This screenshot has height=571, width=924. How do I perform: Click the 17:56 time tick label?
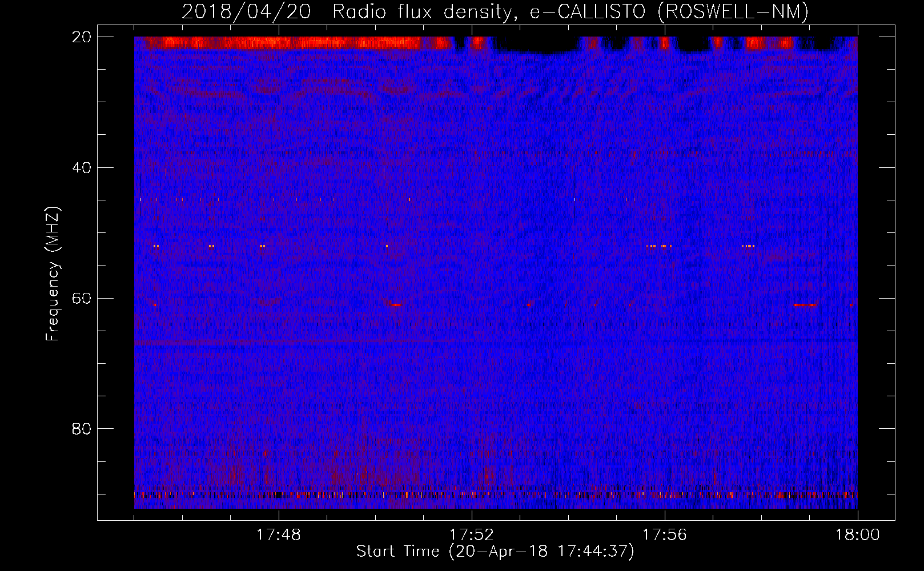pyautogui.click(x=665, y=535)
